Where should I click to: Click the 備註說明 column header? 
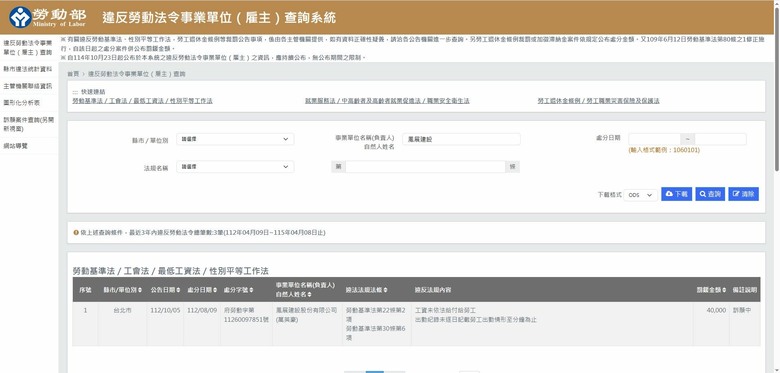pyautogui.click(x=745, y=290)
